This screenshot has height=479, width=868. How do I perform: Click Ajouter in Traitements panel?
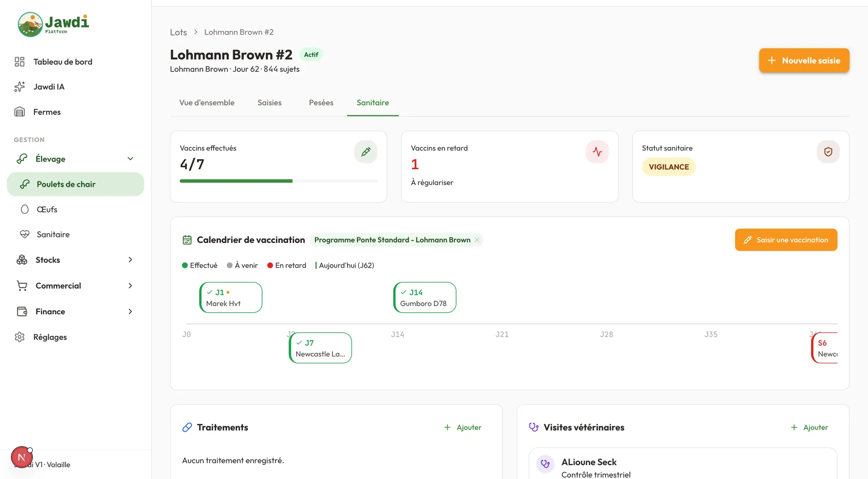463,427
